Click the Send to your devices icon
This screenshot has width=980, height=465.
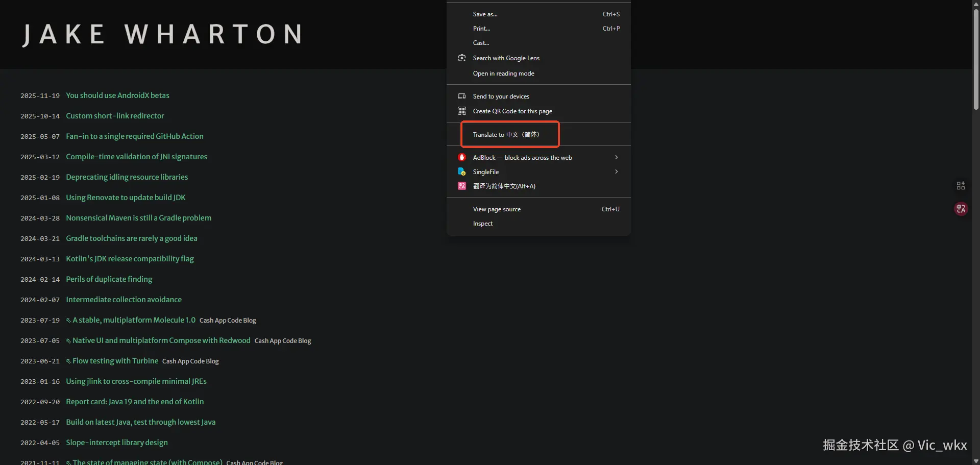coord(462,96)
